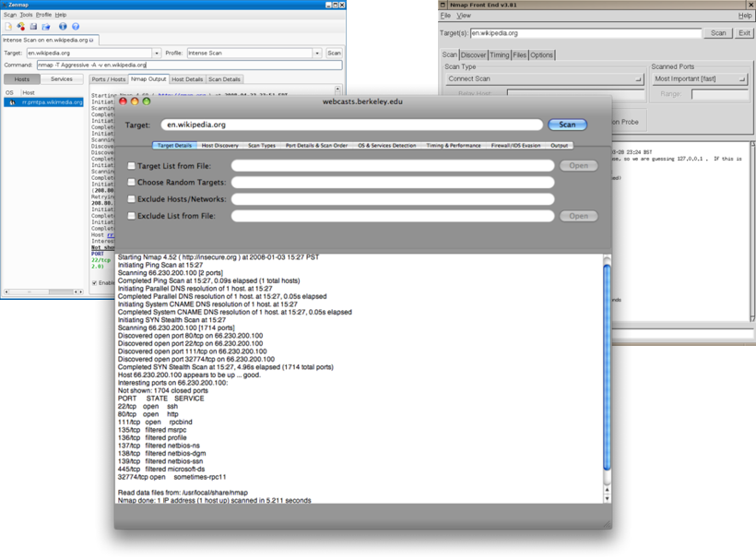Click the blue question mark Help icon in Zenmap

click(76, 27)
